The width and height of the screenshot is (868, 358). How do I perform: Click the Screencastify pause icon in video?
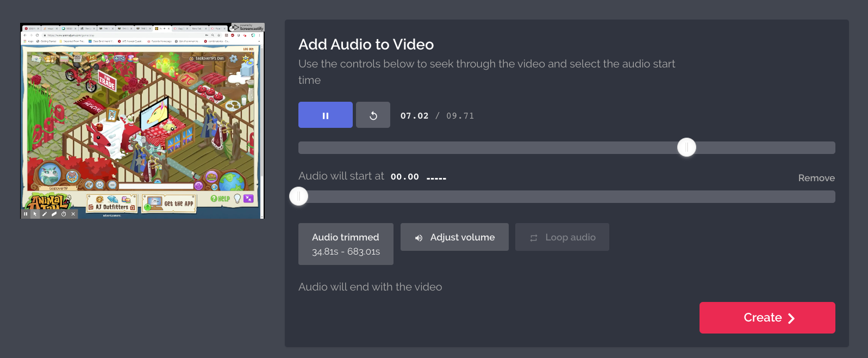pyautogui.click(x=26, y=214)
